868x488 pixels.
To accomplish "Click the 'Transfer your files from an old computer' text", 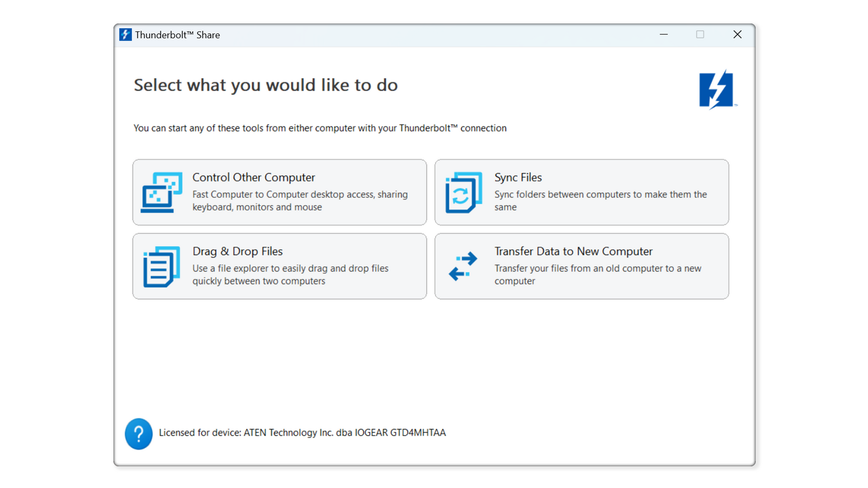I will [x=597, y=274].
